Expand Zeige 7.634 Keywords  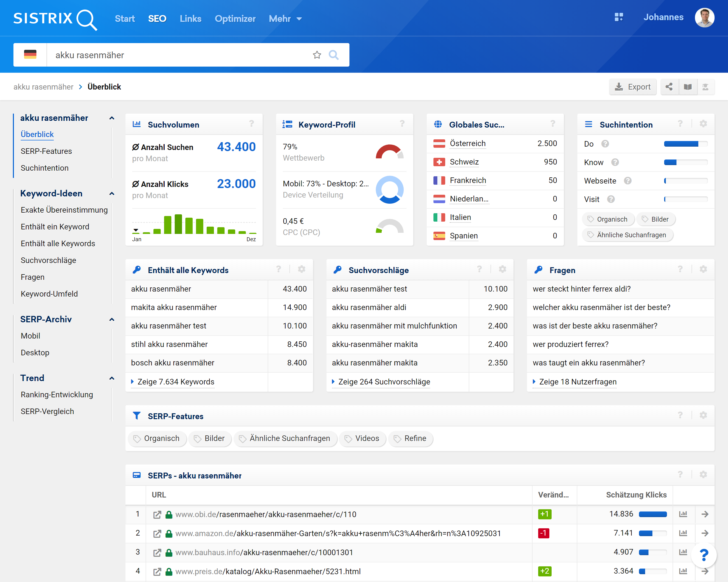[176, 382]
